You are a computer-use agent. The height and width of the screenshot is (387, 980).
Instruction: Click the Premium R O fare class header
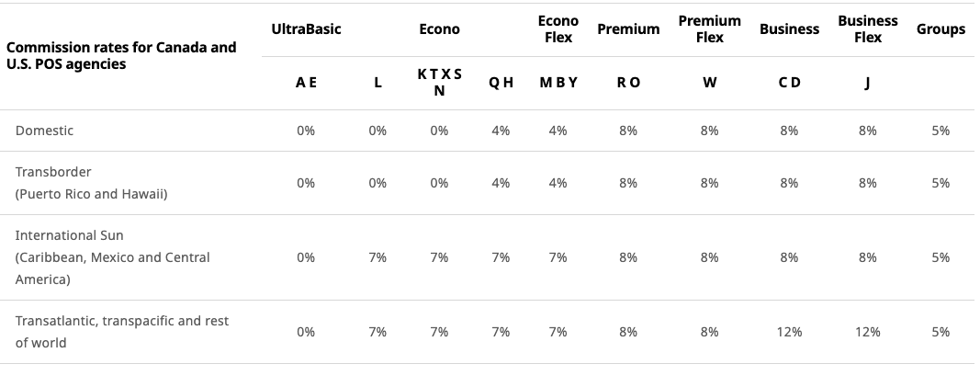click(628, 83)
